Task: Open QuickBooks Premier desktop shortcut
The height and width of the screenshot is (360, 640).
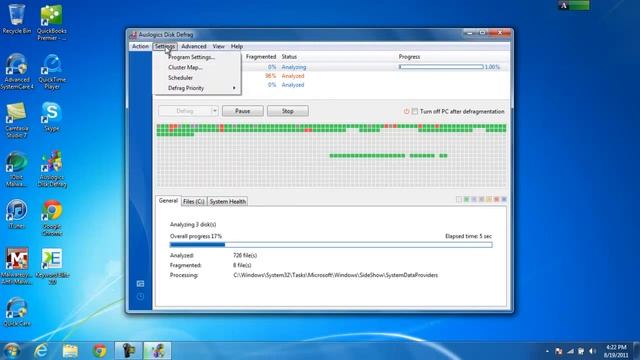Action: [51, 22]
